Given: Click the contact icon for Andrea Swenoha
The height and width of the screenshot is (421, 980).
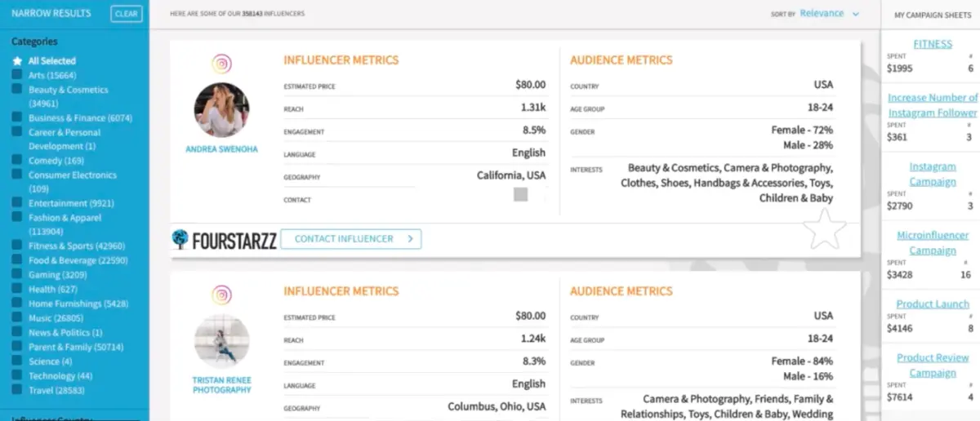Looking at the screenshot, I should point(520,194).
